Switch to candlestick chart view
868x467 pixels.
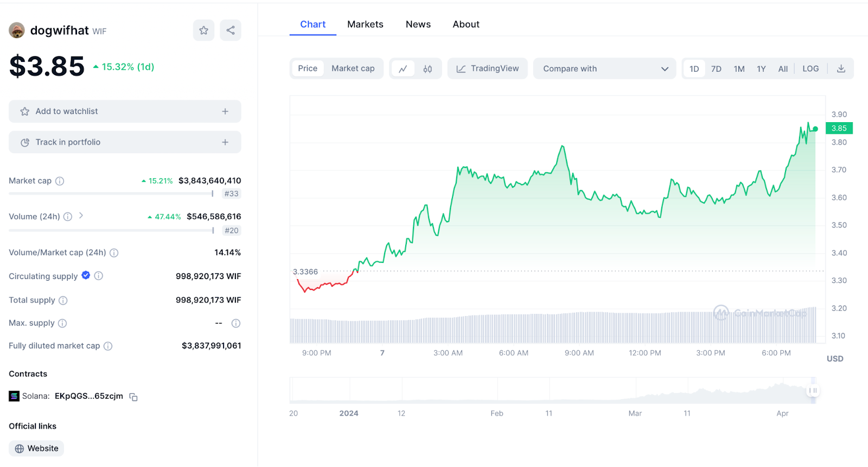point(427,68)
